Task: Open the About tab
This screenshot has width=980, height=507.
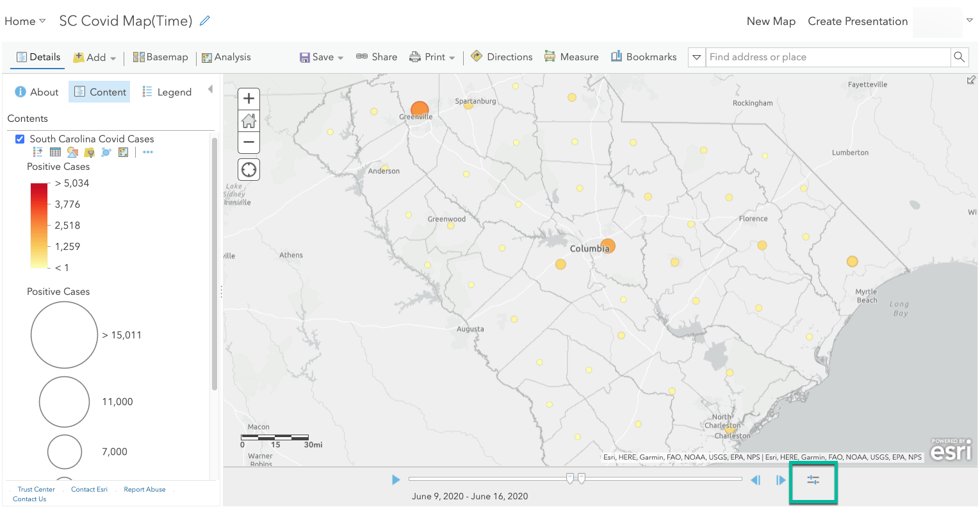Action: pos(37,92)
